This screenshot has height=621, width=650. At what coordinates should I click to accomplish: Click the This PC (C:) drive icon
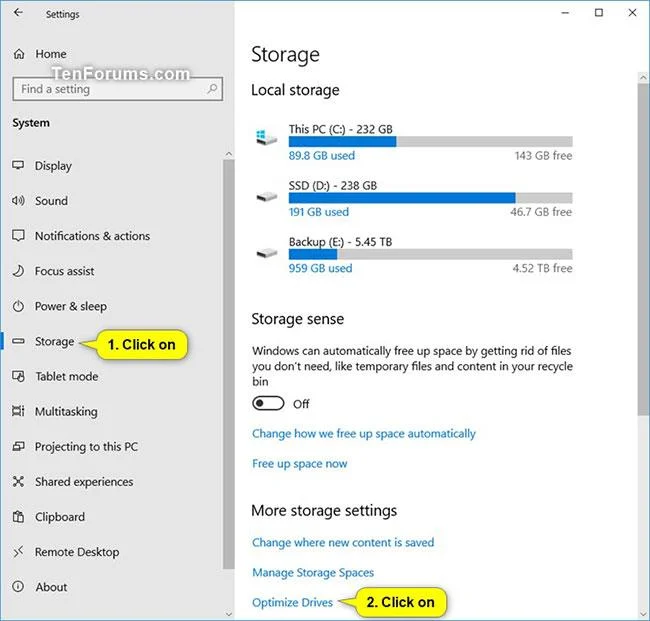point(267,138)
